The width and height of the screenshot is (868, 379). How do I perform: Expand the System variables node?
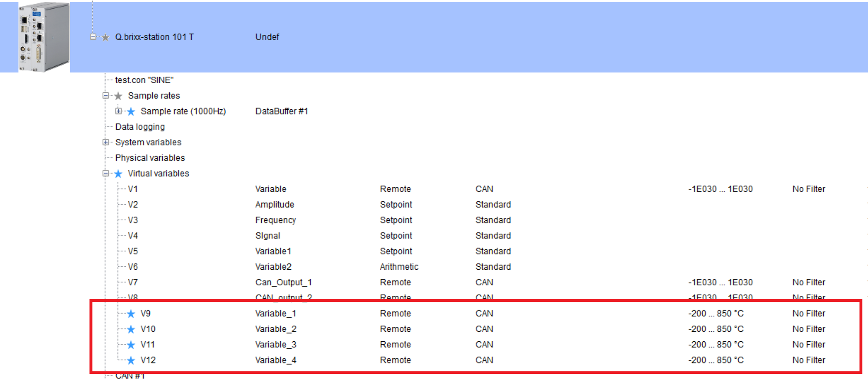(x=105, y=142)
